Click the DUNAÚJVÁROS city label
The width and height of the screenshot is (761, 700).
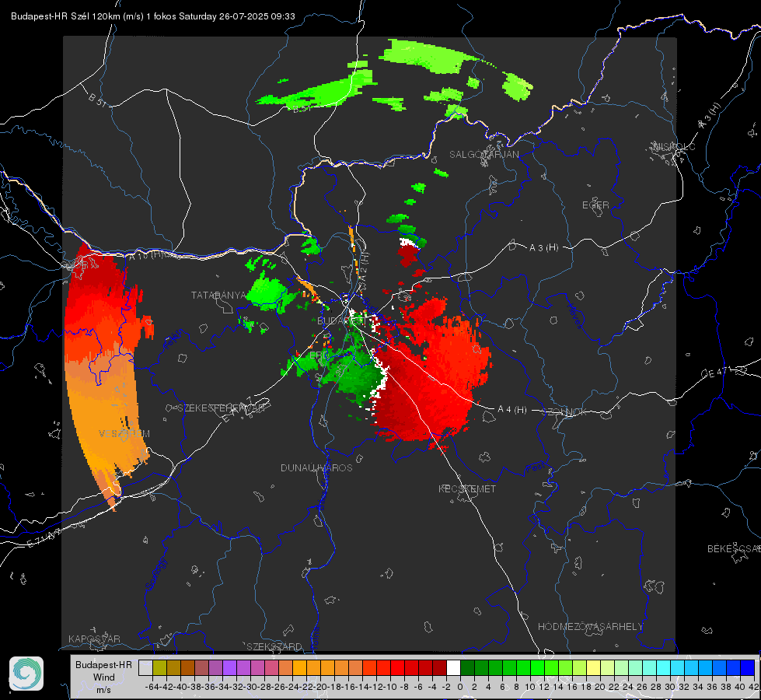coord(316,467)
